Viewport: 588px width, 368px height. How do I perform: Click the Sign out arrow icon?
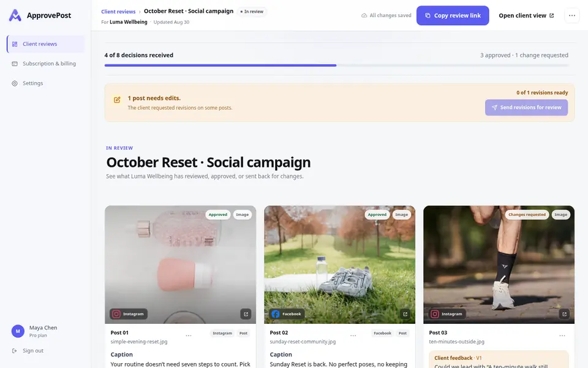15,351
